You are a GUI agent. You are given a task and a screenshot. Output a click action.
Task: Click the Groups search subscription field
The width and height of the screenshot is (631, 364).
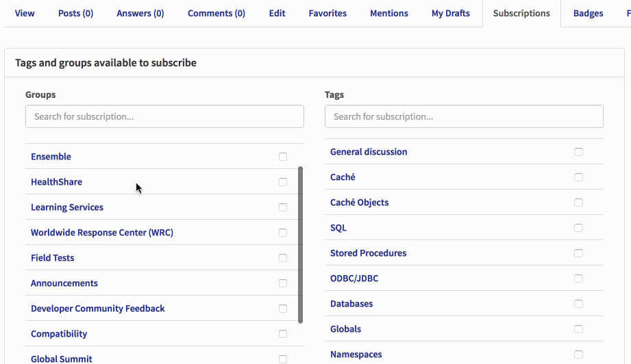(164, 116)
